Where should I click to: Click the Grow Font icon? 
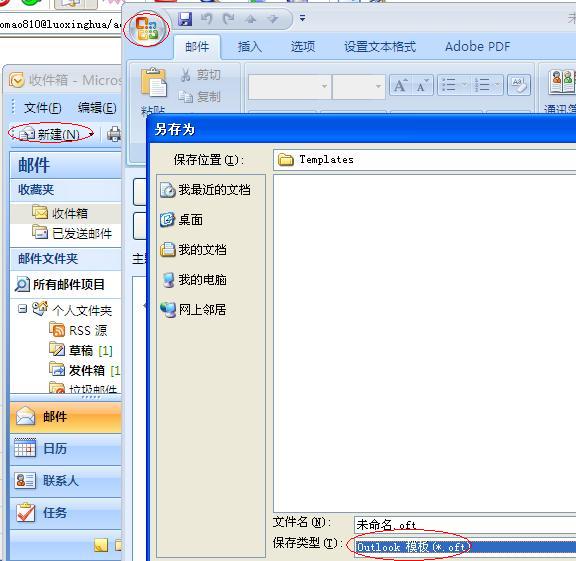[x=401, y=86]
